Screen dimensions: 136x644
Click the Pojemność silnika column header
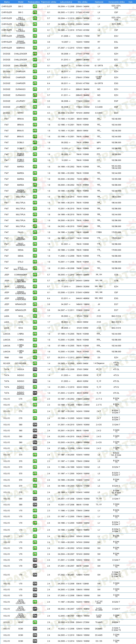click(49, 2)
